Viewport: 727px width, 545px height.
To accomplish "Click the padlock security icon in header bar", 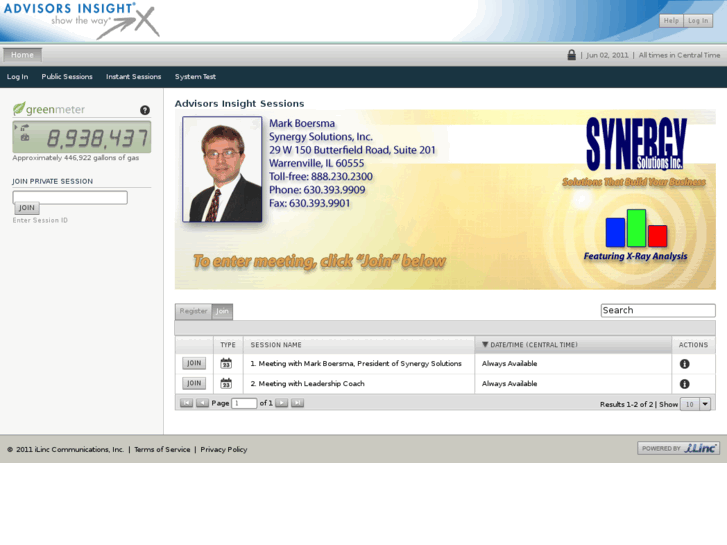I will pos(572,55).
